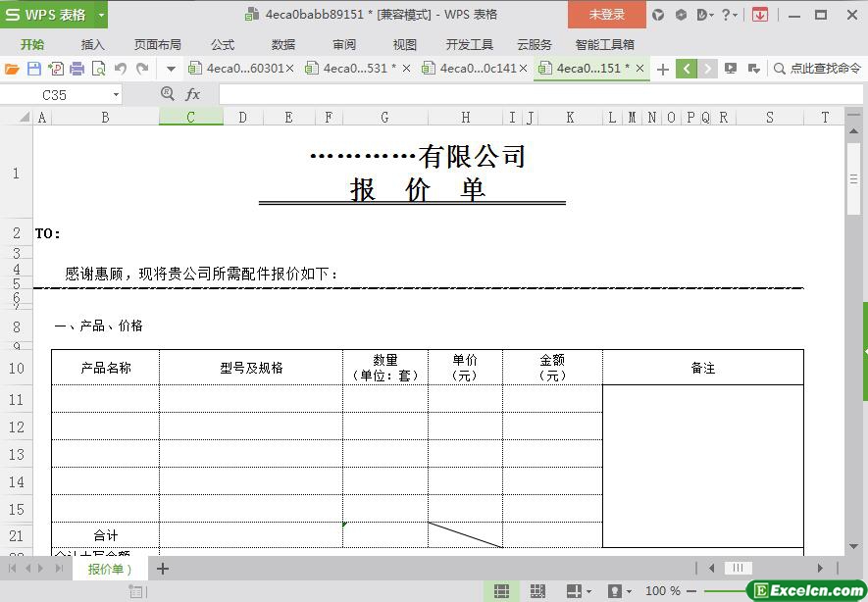Open the 云服务 ribbon tab
This screenshot has width=868, height=602.
535,44
